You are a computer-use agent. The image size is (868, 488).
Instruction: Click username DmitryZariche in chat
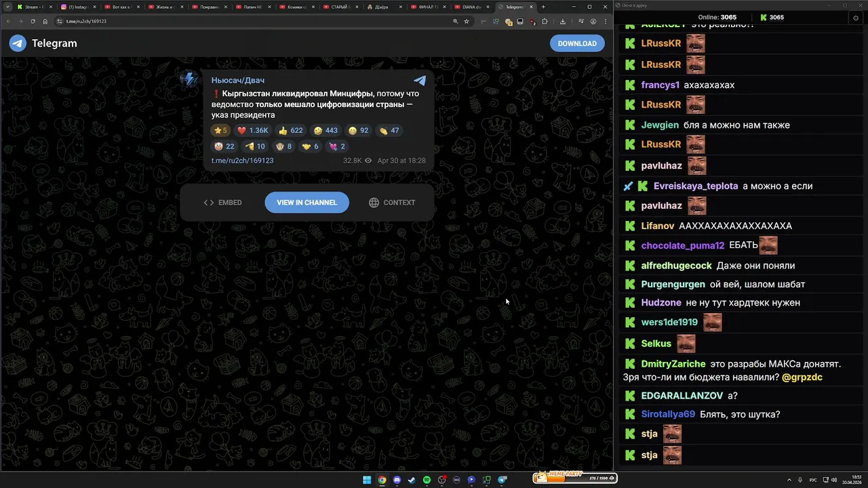point(673,364)
